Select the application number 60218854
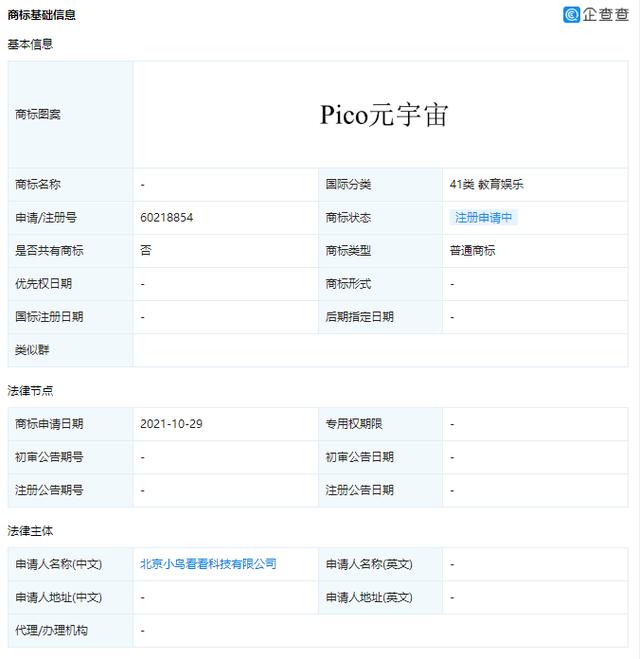The image size is (640, 659). tap(166, 217)
